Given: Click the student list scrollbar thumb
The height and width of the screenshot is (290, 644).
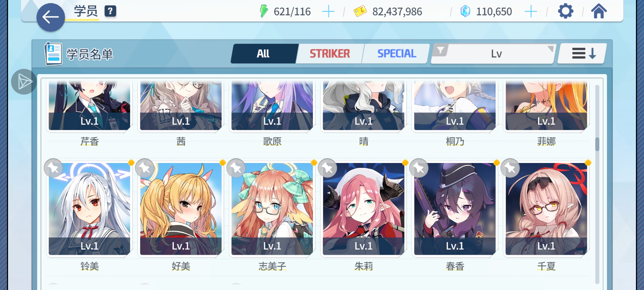Looking at the screenshot, I should coord(597,144).
